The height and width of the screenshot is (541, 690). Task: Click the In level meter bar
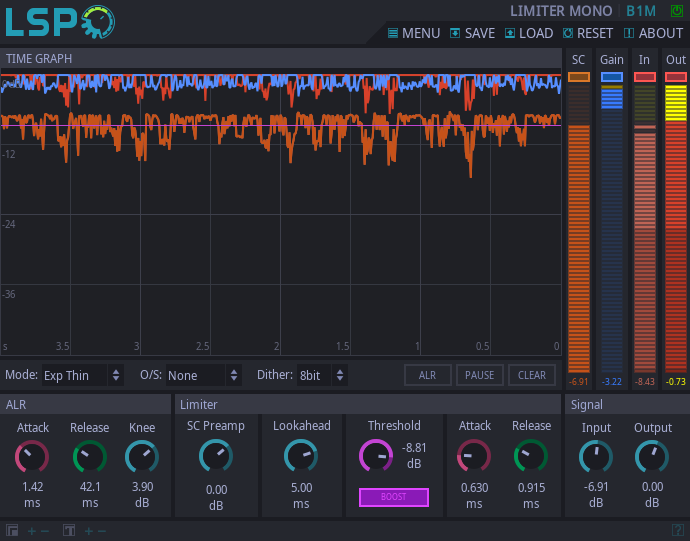[645, 229]
